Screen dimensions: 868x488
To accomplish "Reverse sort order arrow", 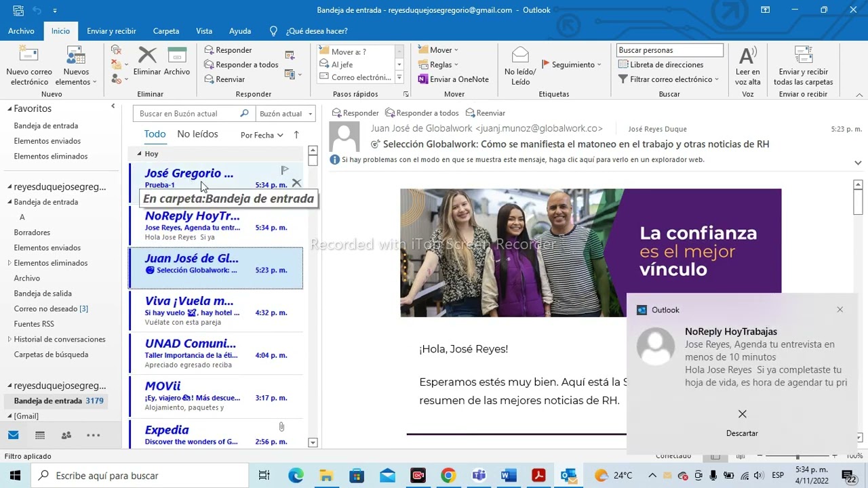I will coord(296,135).
